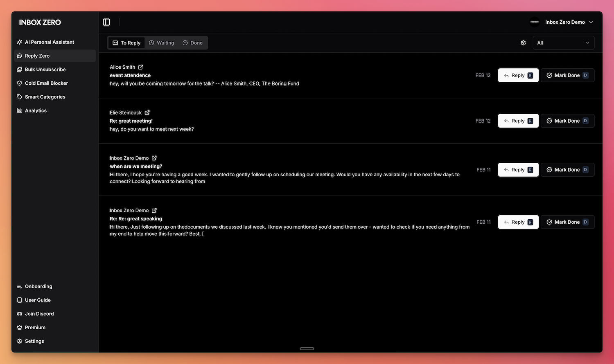This screenshot has height=364, width=614.
Task: Switch to the Done tab
Action: [x=192, y=43]
